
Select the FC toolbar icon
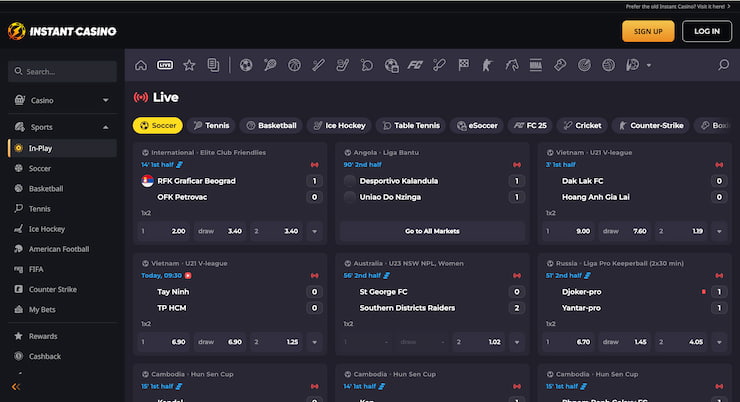point(415,65)
